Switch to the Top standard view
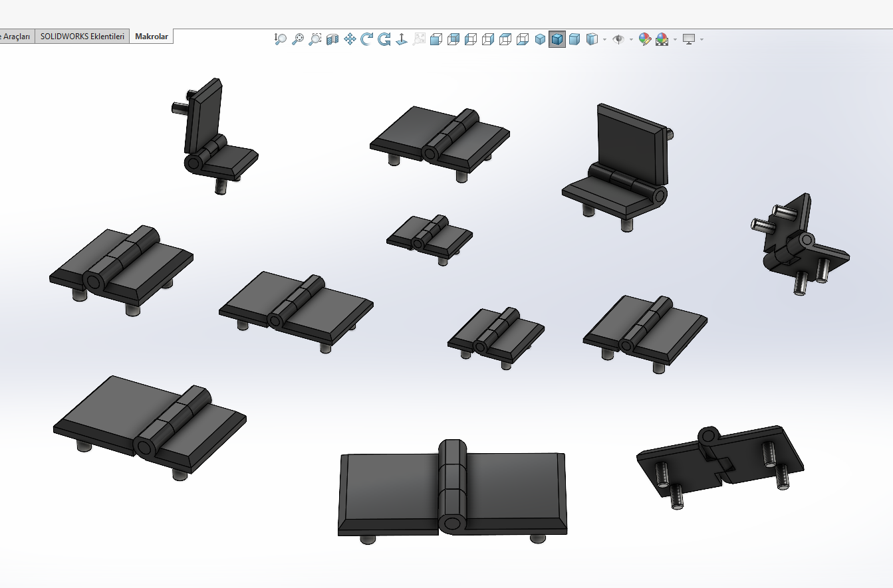The height and width of the screenshot is (588, 893). pyautogui.click(x=505, y=39)
